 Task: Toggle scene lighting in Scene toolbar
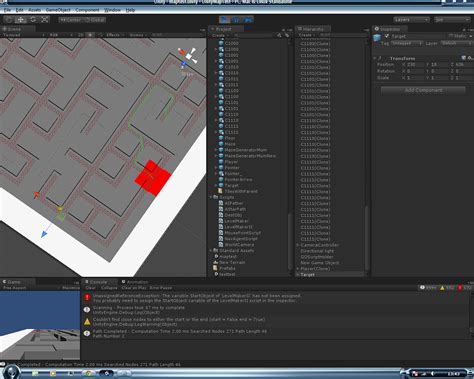tap(90, 35)
